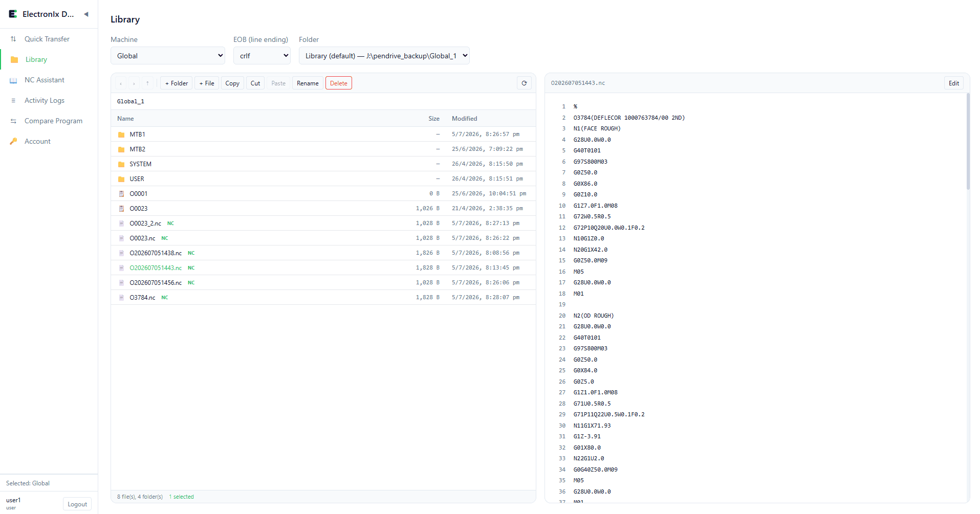
Task: Open the Account page
Action: pos(37,141)
